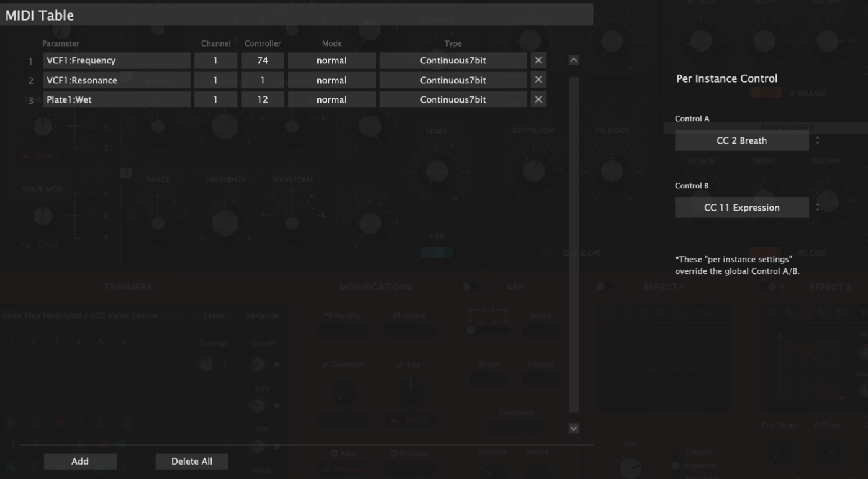
Task: Turn on the Effect 1 toggle
Action: (602, 286)
